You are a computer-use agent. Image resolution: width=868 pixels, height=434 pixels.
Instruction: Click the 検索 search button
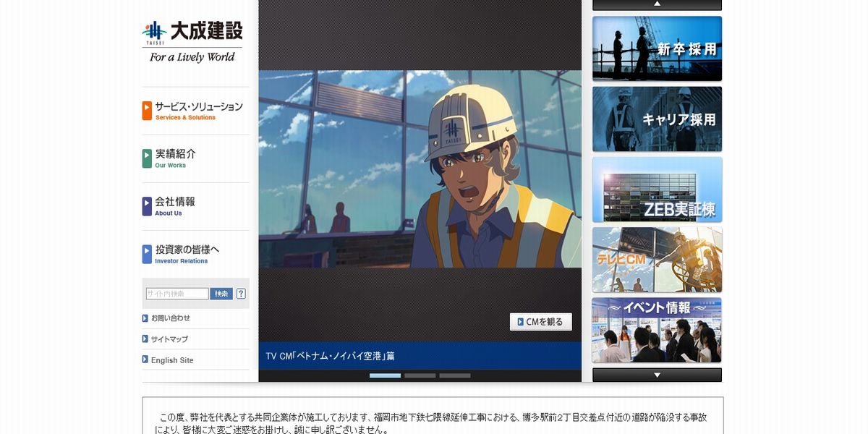[x=221, y=294]
